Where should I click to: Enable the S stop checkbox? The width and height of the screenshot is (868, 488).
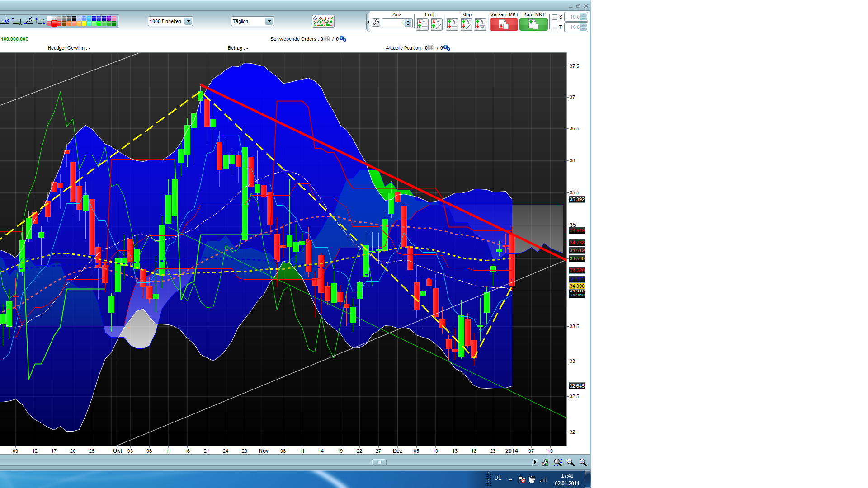pos(555,17)
